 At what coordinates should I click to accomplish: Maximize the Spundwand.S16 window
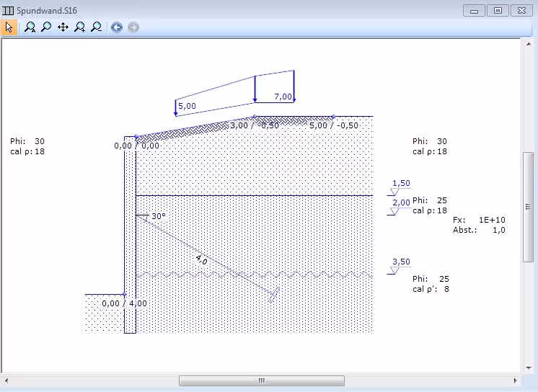point(497,10)
